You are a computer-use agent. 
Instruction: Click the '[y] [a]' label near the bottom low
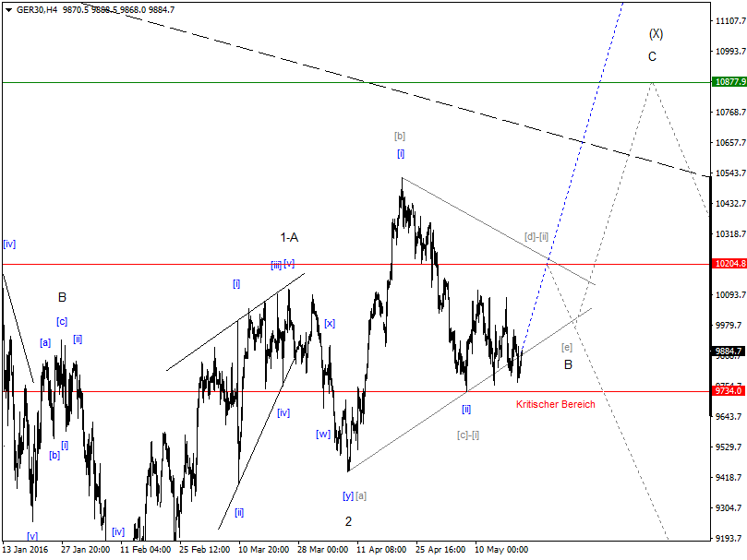pos(355,495)
